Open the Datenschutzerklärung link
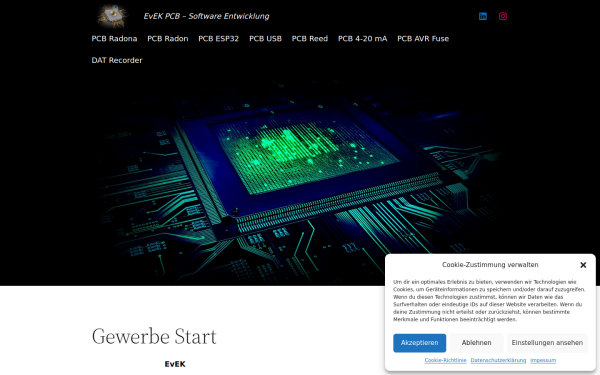Screen dimensions: 600x375 (498, 360)
